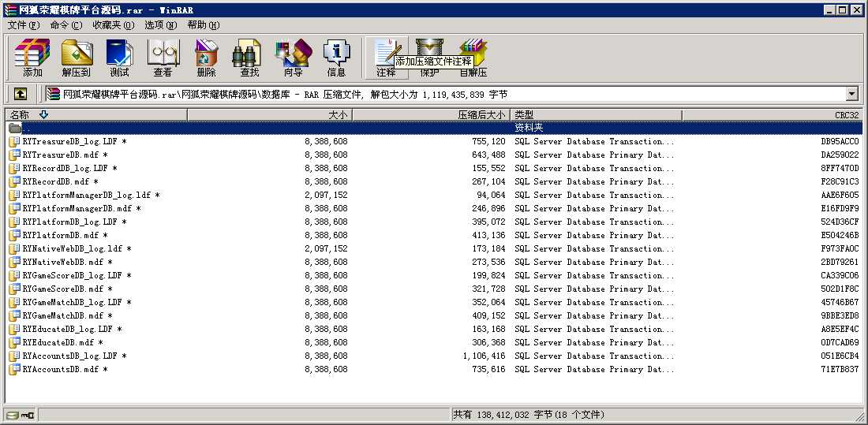868x425 pixels.
Task: Select the RYGameScoreDB_log.LDF file name
Action: click(x=77, y=276)
